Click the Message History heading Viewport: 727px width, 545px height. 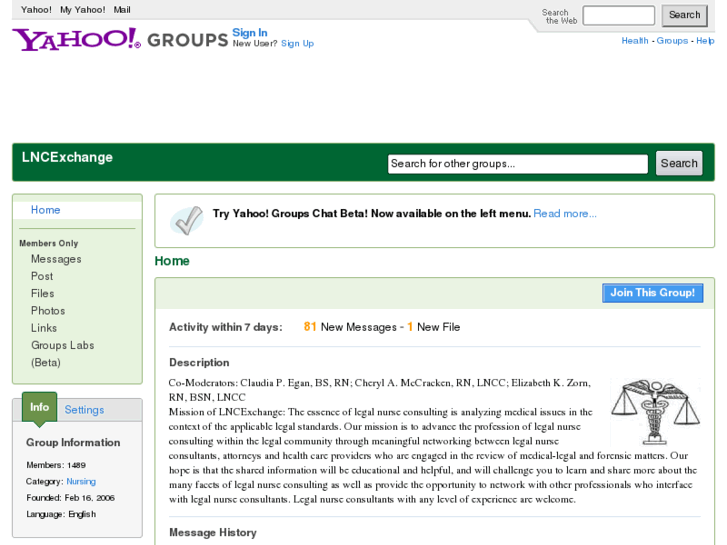[x=213, y=532]
